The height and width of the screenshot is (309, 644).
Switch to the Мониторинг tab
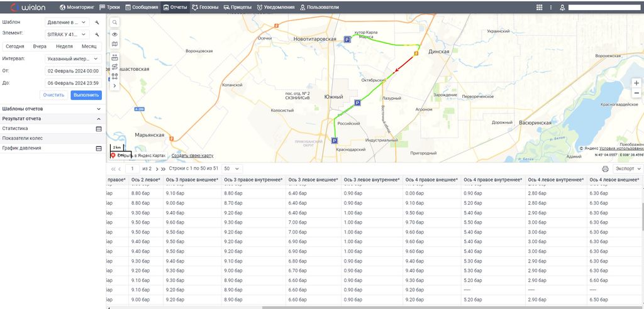77,8
